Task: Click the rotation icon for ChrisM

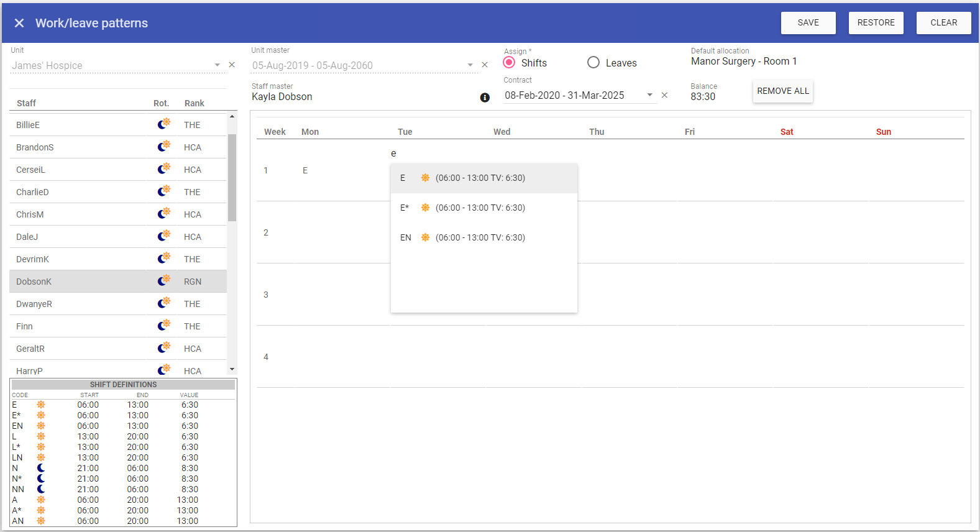Action: click(x=163, y=214)
